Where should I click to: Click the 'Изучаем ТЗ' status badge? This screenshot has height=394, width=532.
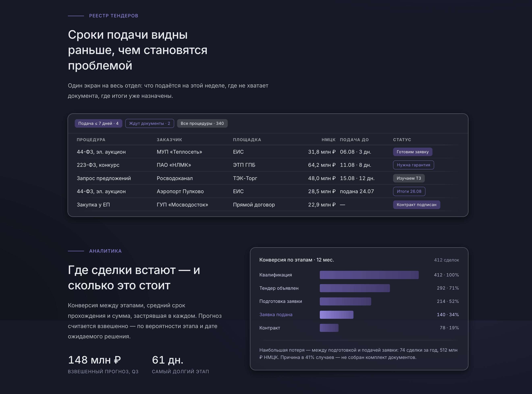(x=409, y=178)
